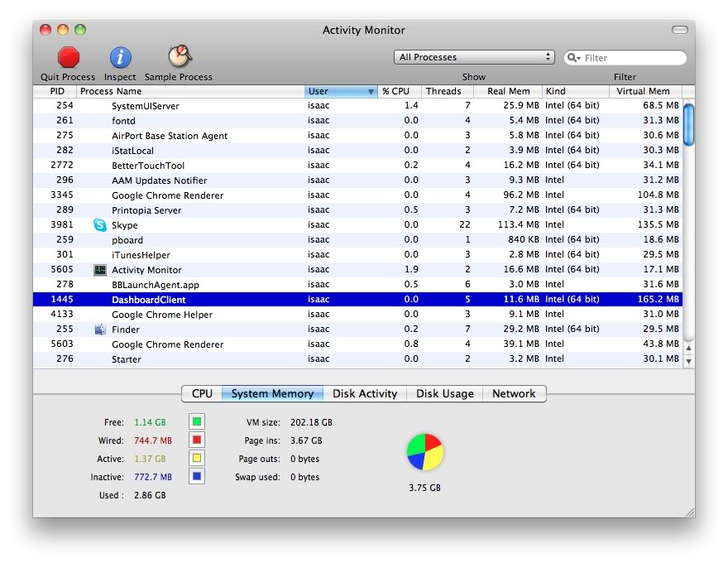The image size is (728, 563).
Task: Click the red Quit Process stop icon
Action: pyautogui.click(x=68, y=58)
